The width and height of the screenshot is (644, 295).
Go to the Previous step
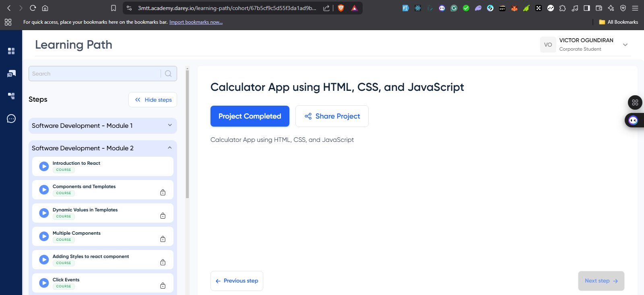coord(237,281)
